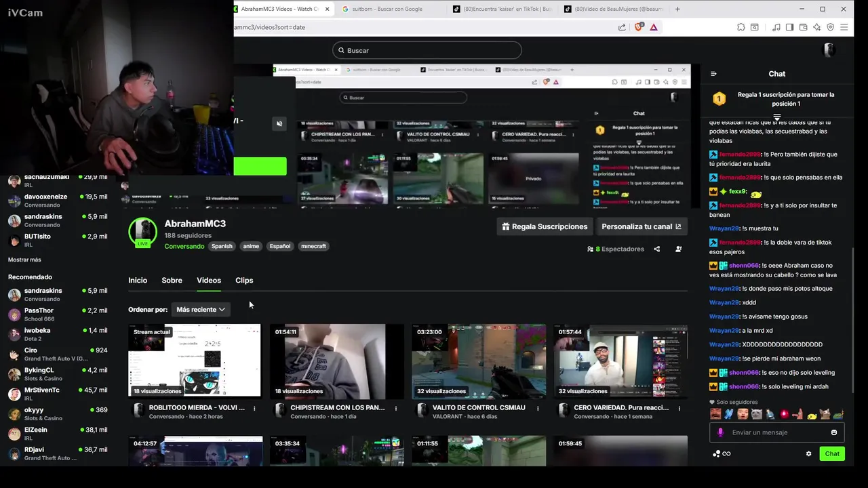This screenshot has width=868, height=488.
Task: Open the Leo AI sparkle icon
Action: click(x=817, y=27)
